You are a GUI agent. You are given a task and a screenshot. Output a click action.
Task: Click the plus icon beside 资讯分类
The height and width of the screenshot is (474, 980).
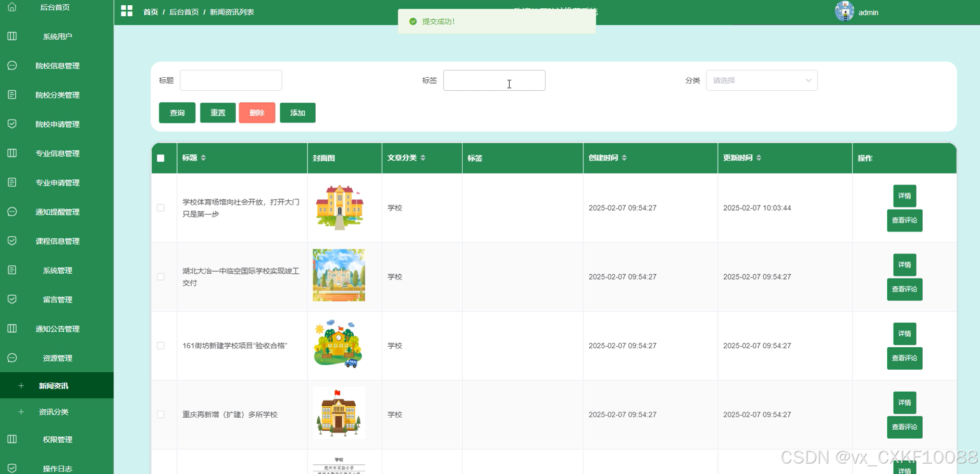[21, 412]
